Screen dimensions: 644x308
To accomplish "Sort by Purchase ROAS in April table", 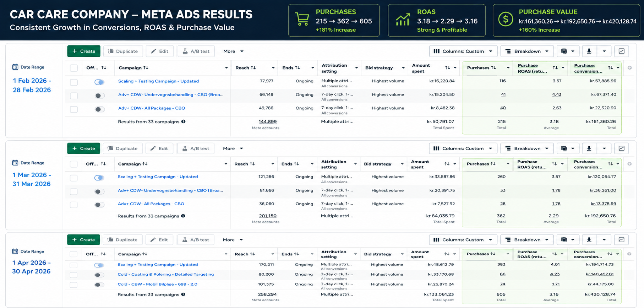I will [x=554, y=254].
